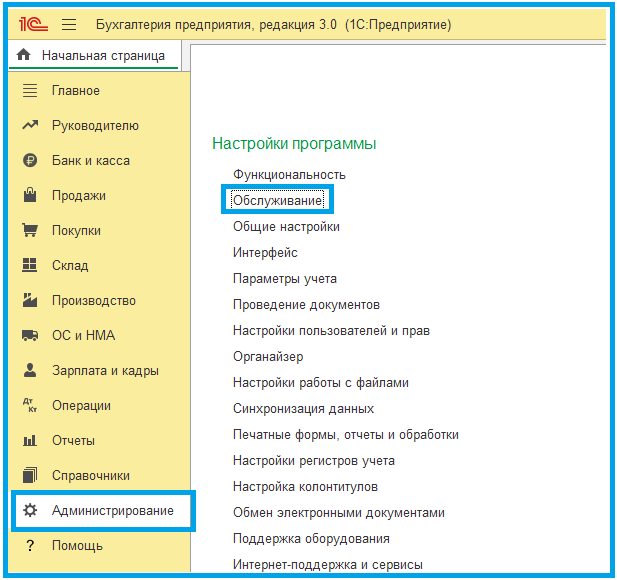The width and height of the screenshot is (617, 580).
Task: Open the Обслуживание link
Action: point(278,200)
